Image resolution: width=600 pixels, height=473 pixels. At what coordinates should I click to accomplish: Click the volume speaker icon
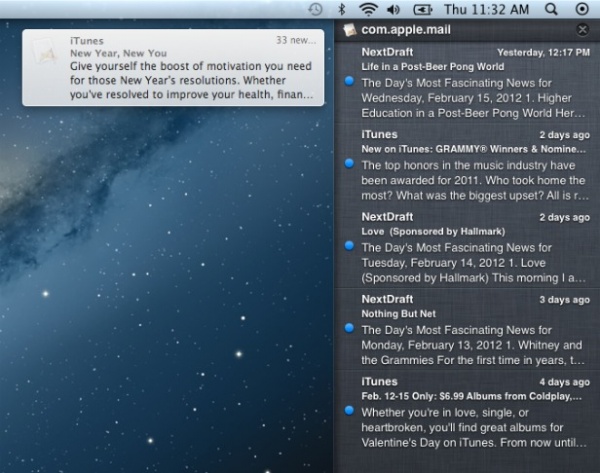click(x=393, y=9)
